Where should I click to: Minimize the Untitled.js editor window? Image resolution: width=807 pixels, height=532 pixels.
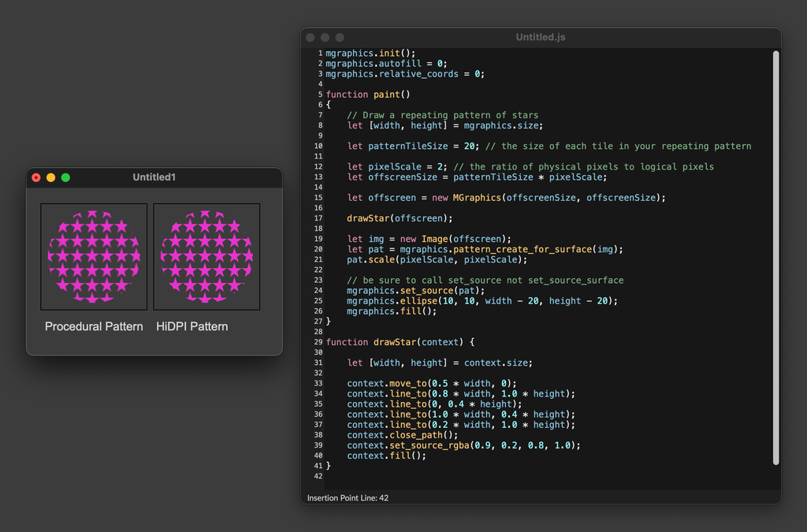325,37
